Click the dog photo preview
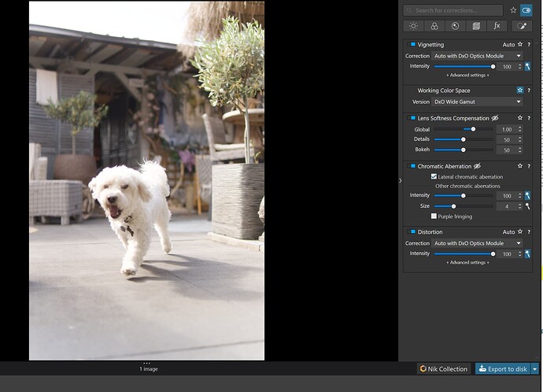543x392 pixels. [146, 180]
